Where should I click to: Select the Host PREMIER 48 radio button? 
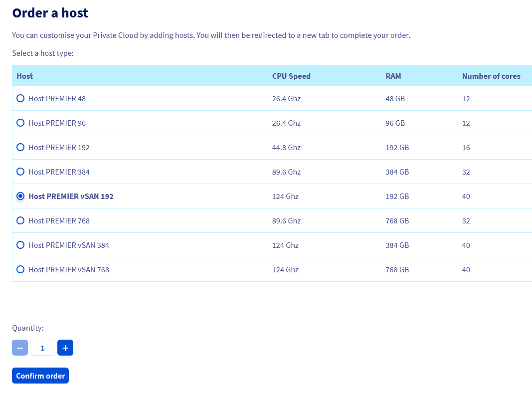tap(20, 99)
